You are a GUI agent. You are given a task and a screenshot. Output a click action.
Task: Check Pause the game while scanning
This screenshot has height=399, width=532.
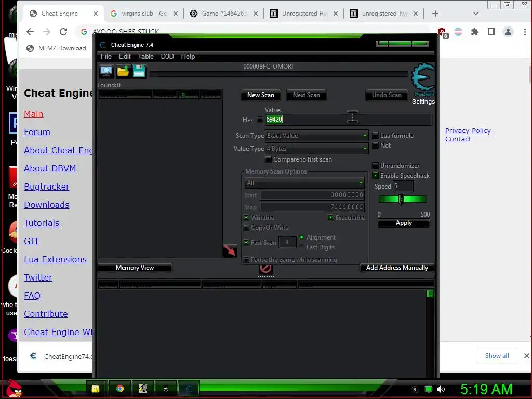(246, 260)
